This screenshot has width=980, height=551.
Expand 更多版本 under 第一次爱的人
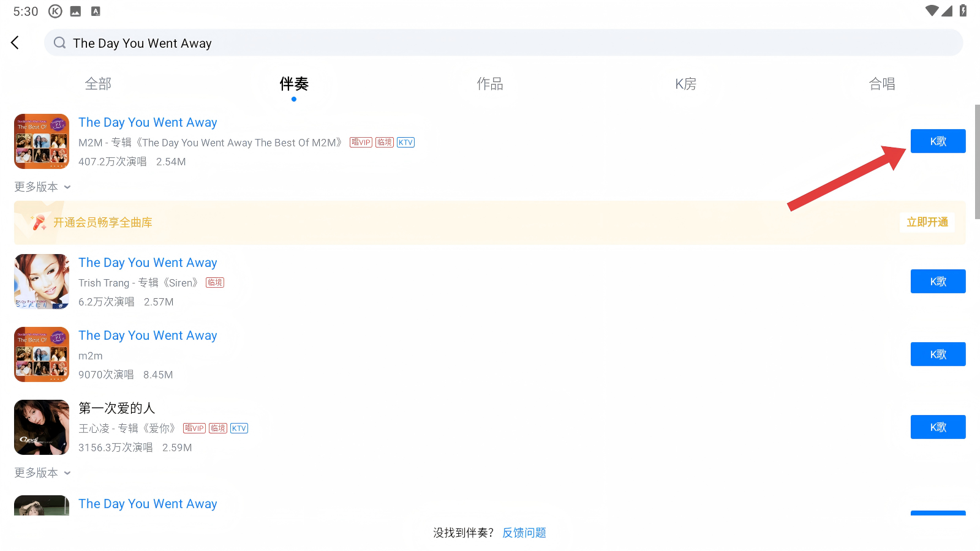pos(42,473)
